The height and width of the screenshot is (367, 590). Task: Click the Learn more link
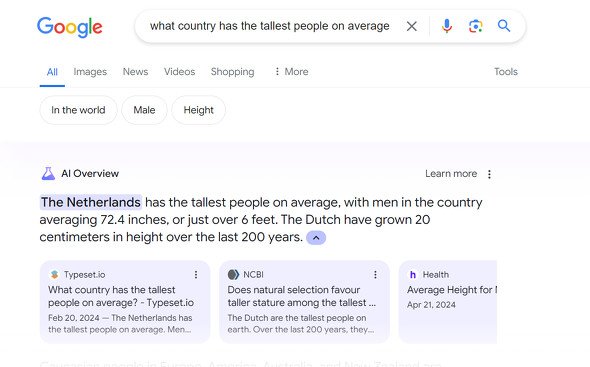[451, 174]
